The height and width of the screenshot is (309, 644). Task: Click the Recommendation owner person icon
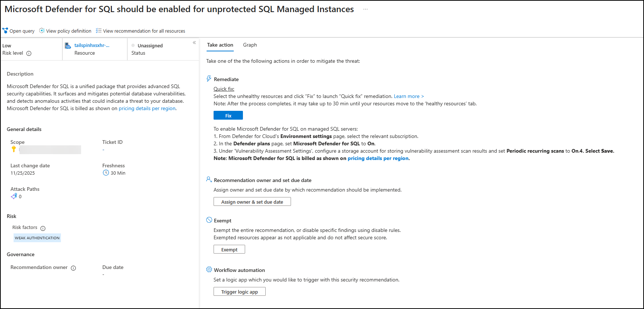tap(209, 179)
